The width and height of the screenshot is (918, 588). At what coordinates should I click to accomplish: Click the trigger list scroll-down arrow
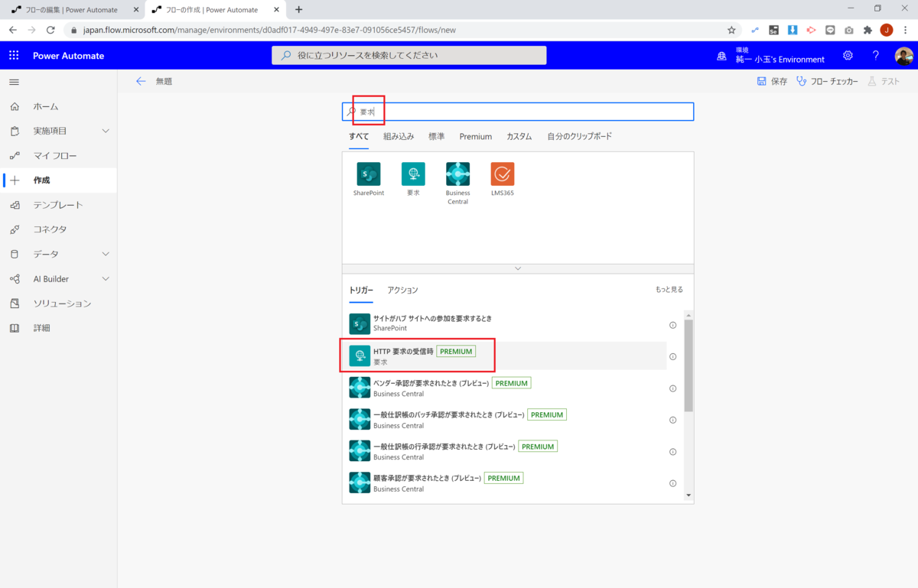coord(688,495)
